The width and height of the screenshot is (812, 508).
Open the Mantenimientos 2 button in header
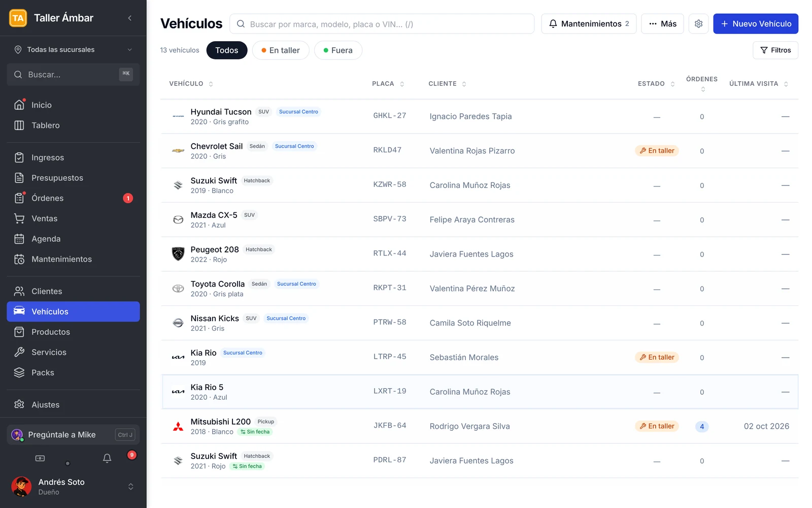click(x=589, y=24)
